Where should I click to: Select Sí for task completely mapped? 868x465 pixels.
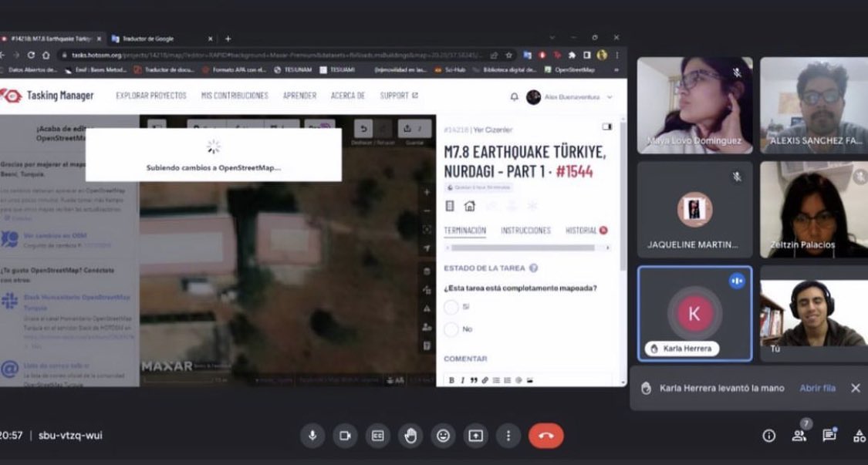pos(450,305)
